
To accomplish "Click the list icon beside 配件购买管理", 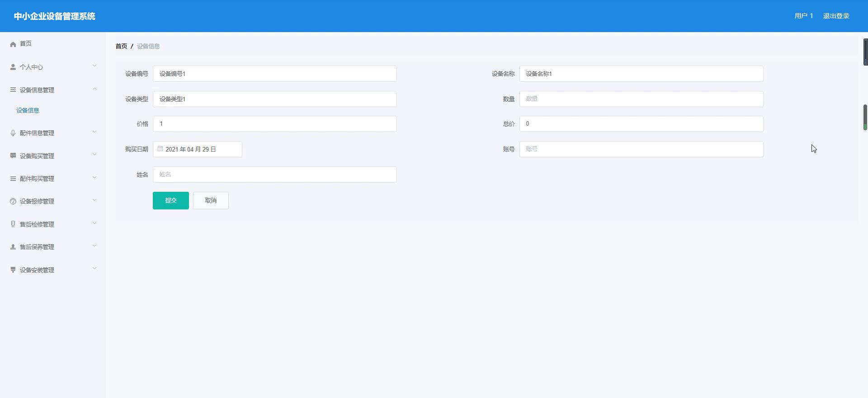I will (13, 179).
